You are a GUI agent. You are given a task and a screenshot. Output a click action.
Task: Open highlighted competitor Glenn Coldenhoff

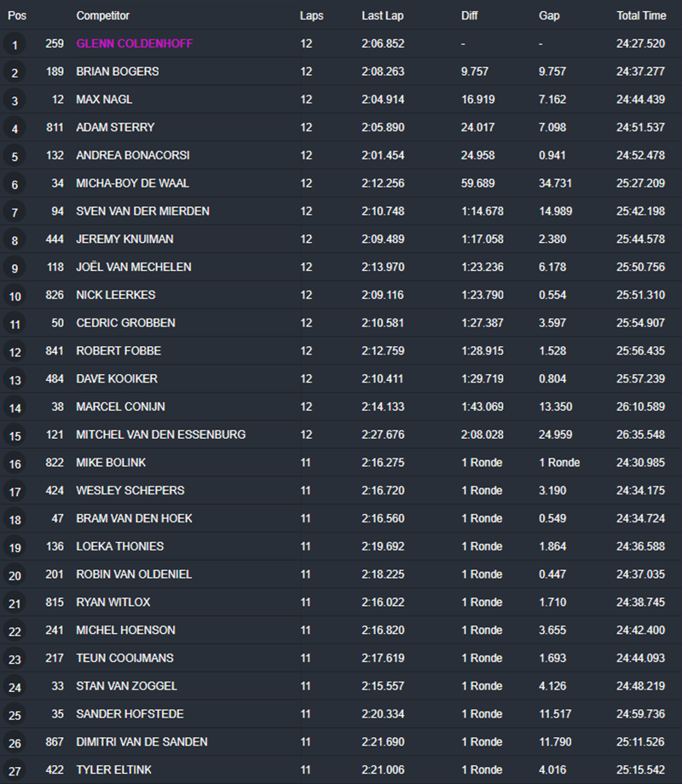coord(134,43)
